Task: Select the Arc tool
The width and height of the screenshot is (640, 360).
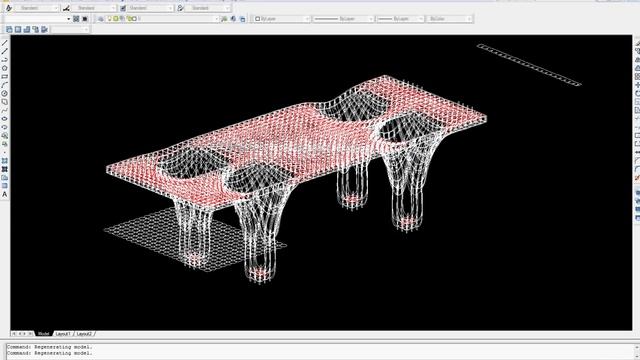Action: pyautogui.click(x=4, y=85)
